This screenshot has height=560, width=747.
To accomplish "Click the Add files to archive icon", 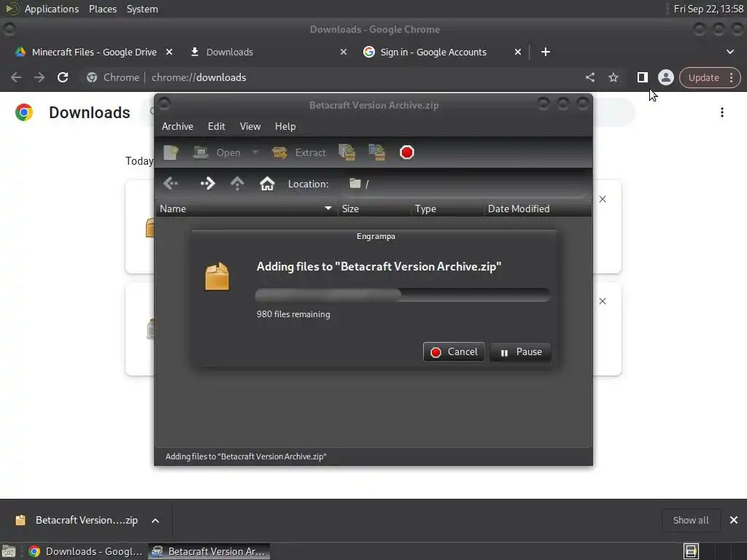I will coord(347,152).
